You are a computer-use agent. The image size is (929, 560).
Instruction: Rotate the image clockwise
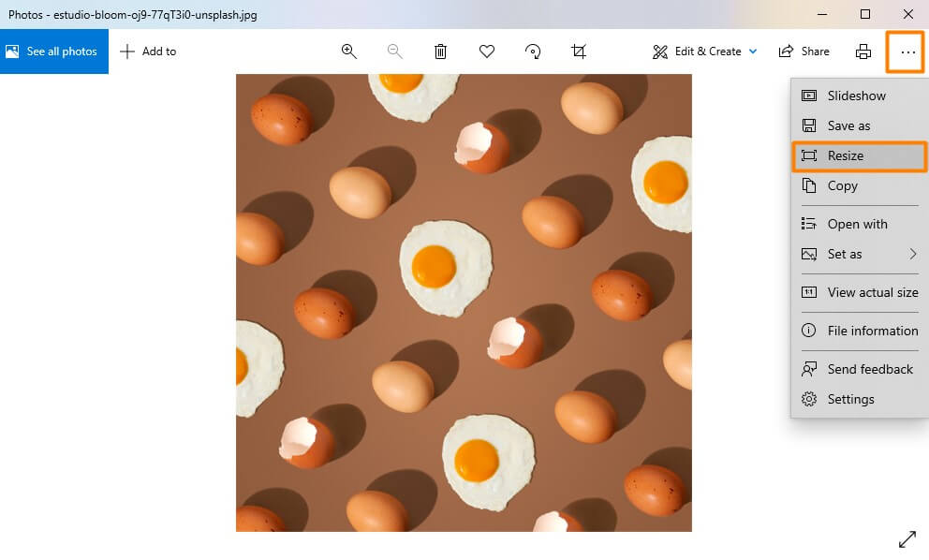(533, 52)
